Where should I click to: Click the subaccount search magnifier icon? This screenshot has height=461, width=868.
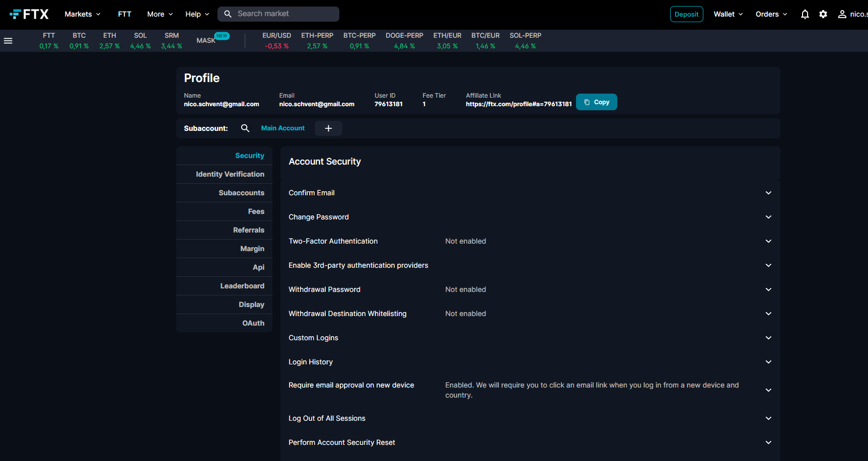[x=245, y=128]
